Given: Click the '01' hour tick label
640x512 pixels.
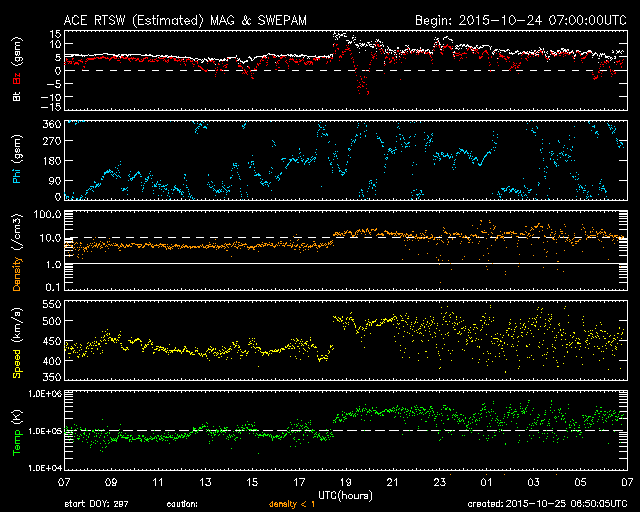Looking at the screenshot, I should 487,483.
